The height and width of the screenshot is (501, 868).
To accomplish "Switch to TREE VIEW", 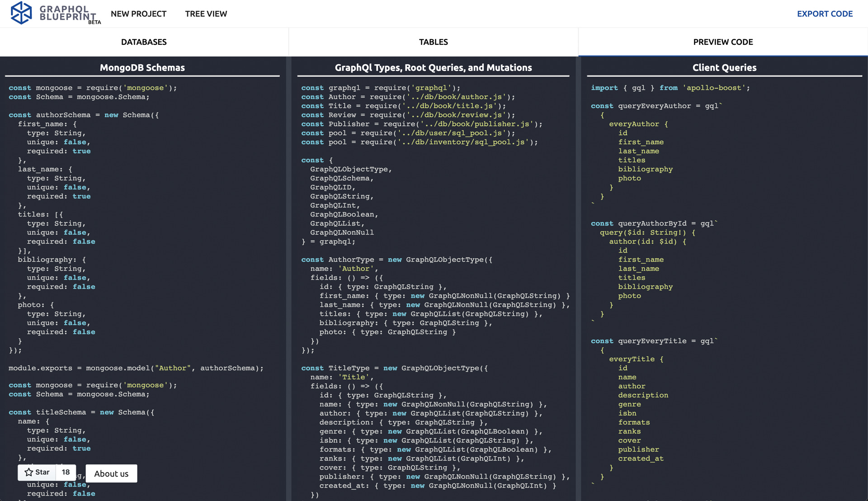I will [206, 14].
